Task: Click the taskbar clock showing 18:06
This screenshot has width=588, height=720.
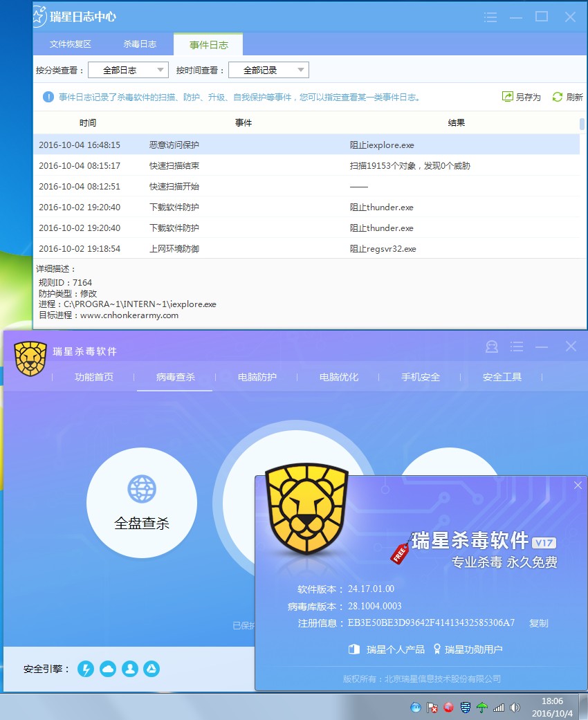Action: click(x=552, y=701)
